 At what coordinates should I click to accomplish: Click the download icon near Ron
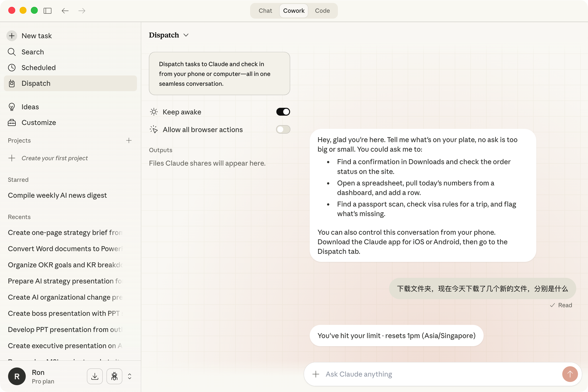[x=95, y=376]
